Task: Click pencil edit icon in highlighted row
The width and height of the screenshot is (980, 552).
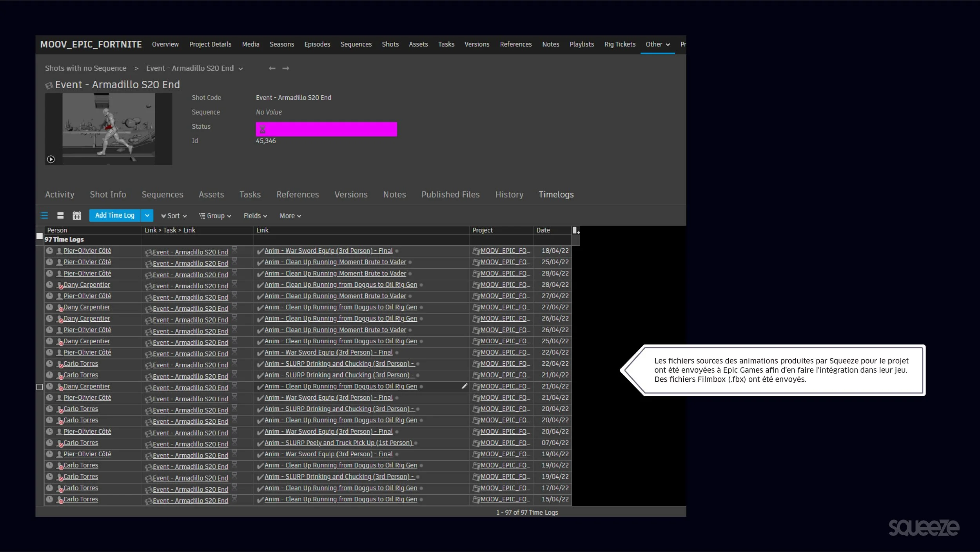Action: (464, 386)
